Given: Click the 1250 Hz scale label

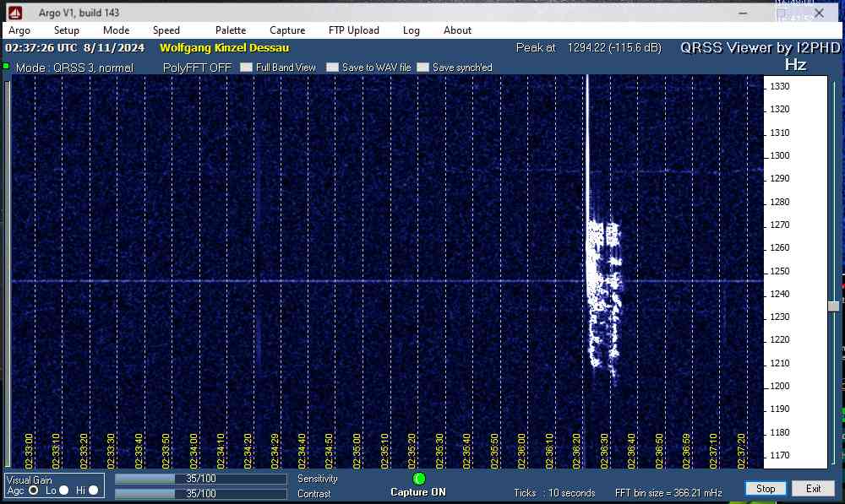Looking at the screenshot, I should [x=779, y=271].
